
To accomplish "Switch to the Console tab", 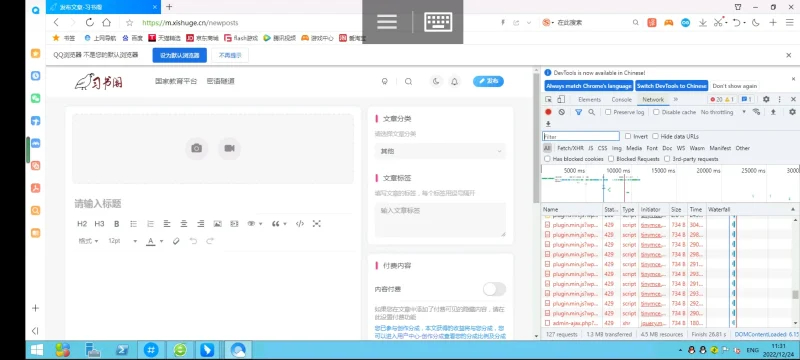I will coord(621,99).
